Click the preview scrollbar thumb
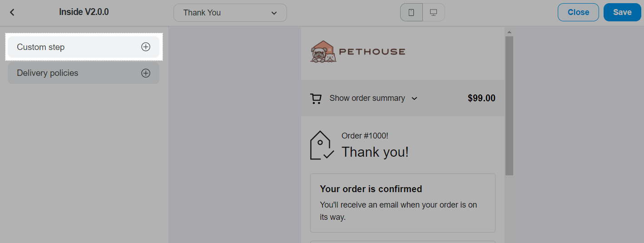Screen dimensions: 644x243 [x=509, y=104]
